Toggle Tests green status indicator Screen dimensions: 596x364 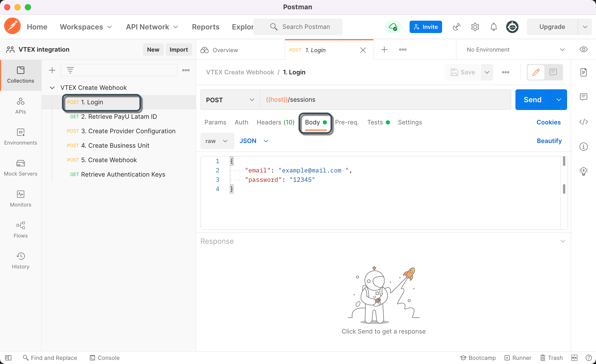click(x=387, y=123)
